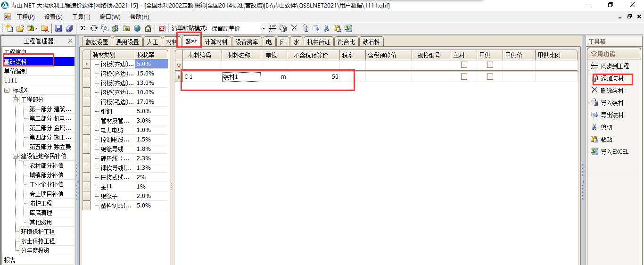Click the 不含税预算价 column header
Image resolution: width=644 pixels, height=265 pixels.
tap(313, 55)
